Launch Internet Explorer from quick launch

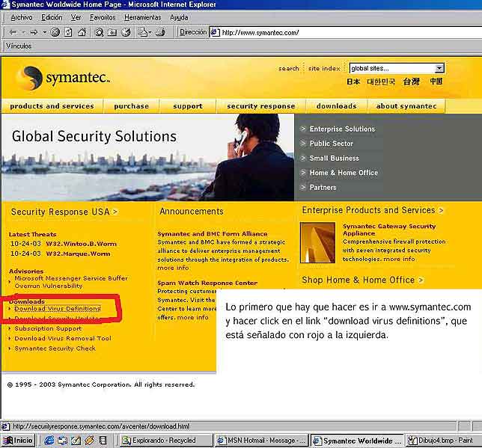pos(49,441)
